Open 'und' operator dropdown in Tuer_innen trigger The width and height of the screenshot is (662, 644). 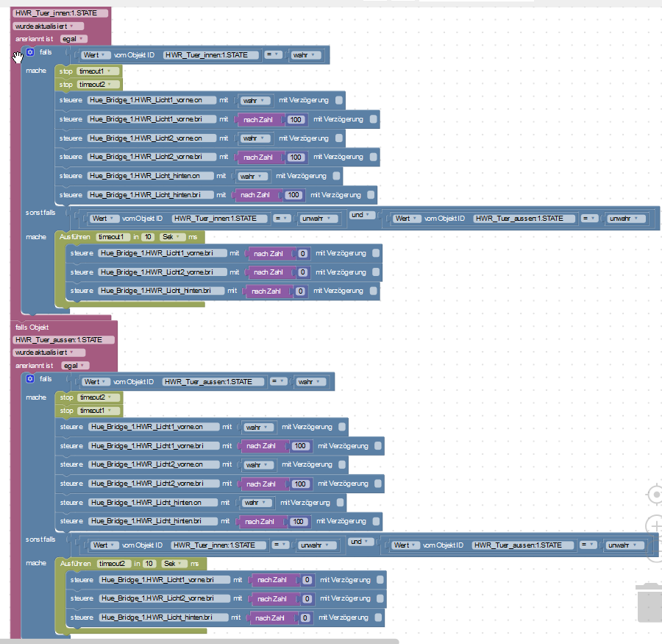click(x=361, y=215)
